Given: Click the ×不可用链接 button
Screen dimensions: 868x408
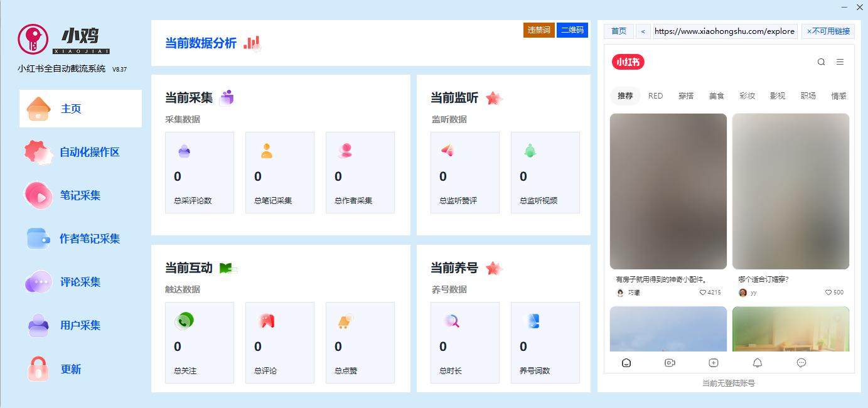Looking at the screenshot, I should [x=828, y=31].
